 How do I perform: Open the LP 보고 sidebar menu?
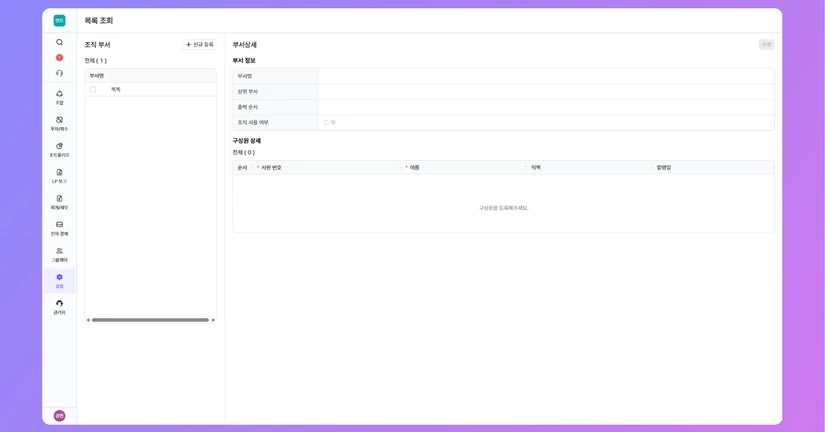(59, 176)
